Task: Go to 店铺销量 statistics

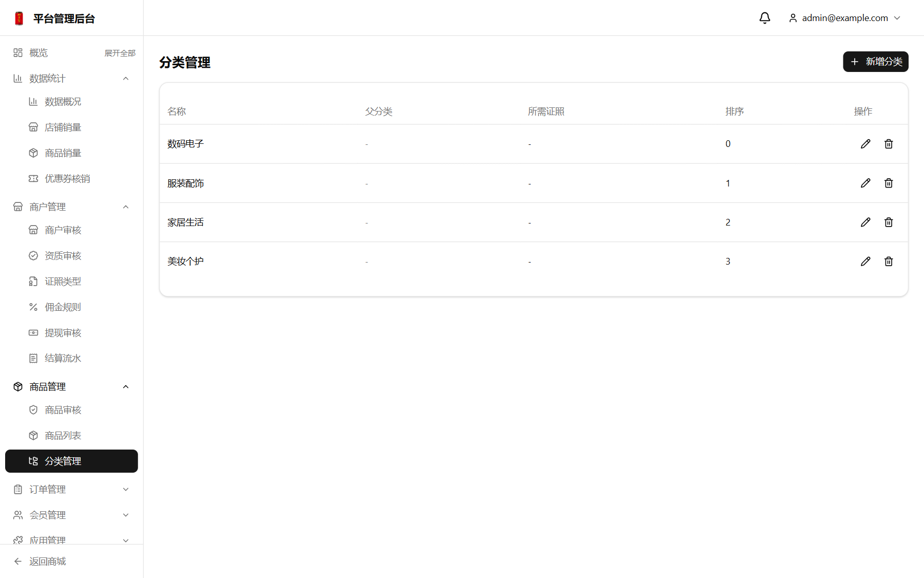Action: tap(71, 127)
